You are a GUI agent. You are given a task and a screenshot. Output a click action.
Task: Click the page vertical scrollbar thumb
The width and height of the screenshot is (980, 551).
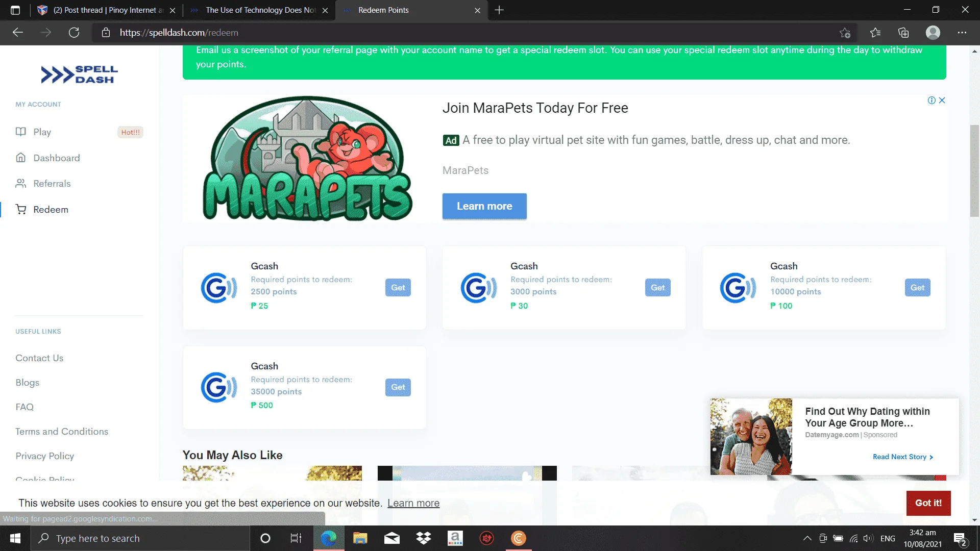[x=974, y=171]
